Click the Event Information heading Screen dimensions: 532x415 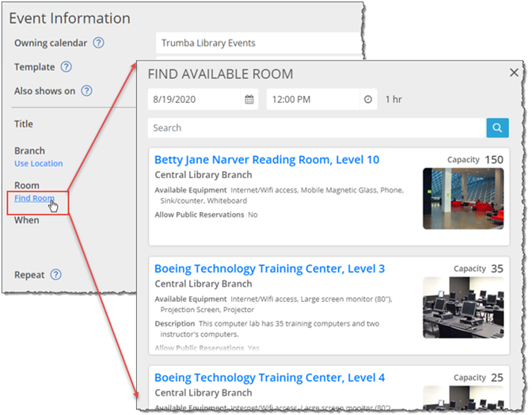[70, 18]
